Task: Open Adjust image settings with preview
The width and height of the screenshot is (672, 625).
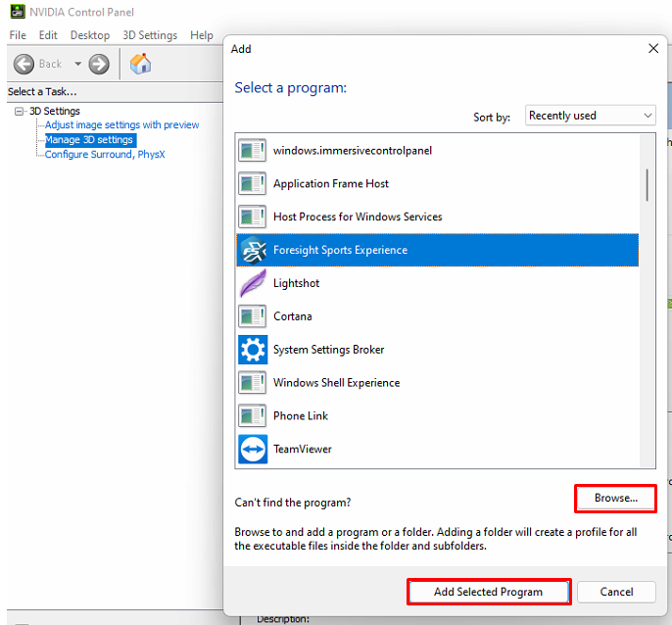Action: pos(121,124)
